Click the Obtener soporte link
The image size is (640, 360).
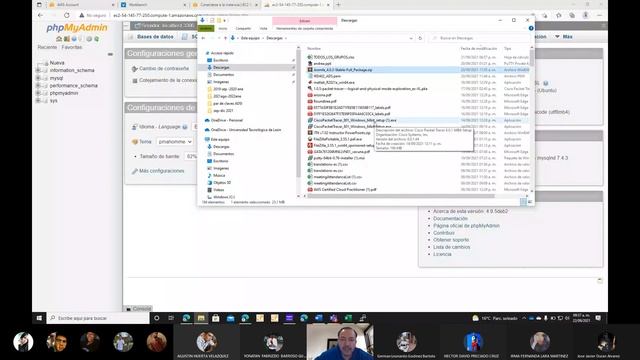[451, 240]
